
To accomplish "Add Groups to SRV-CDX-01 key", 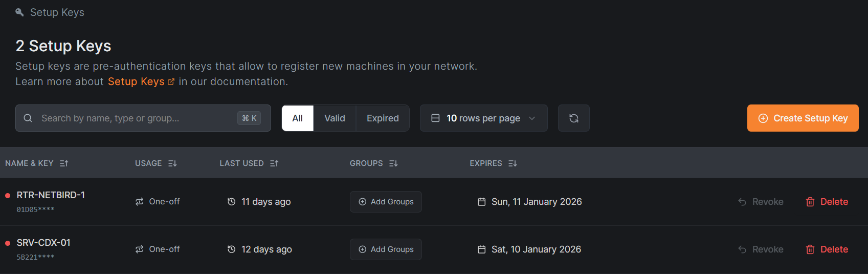I will [x=386, y=249].
